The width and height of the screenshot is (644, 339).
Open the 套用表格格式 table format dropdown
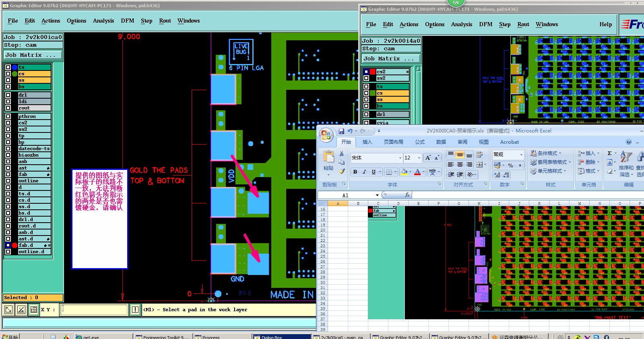point(551,162)
